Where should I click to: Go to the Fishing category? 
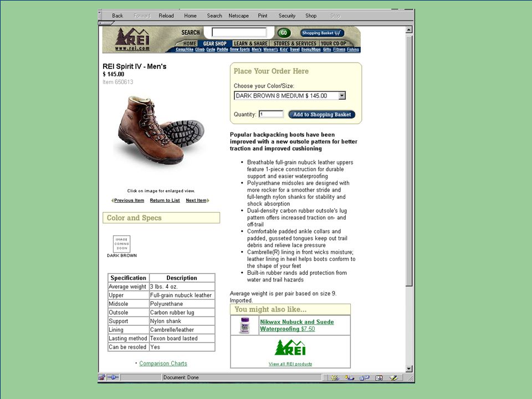pos(353,49)
